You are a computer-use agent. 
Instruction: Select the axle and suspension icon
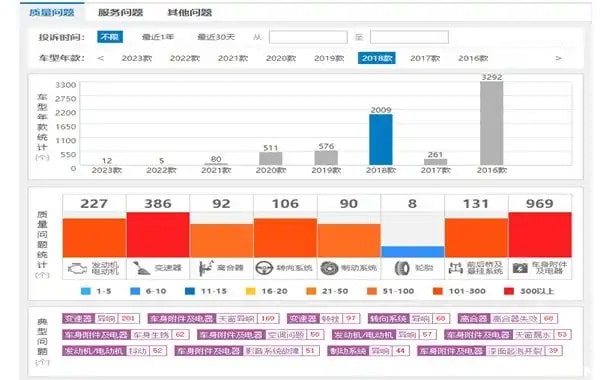455,268
